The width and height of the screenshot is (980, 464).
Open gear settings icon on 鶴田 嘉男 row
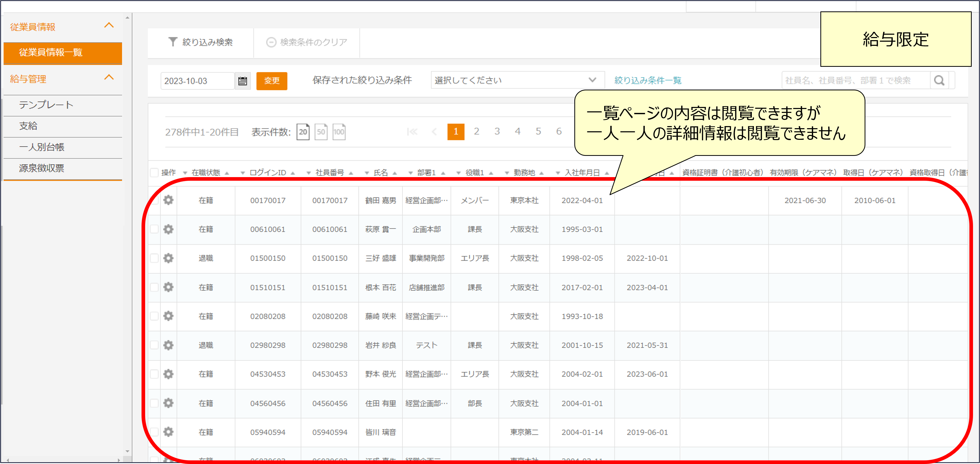pyautogui.click(x=168, y=200)
